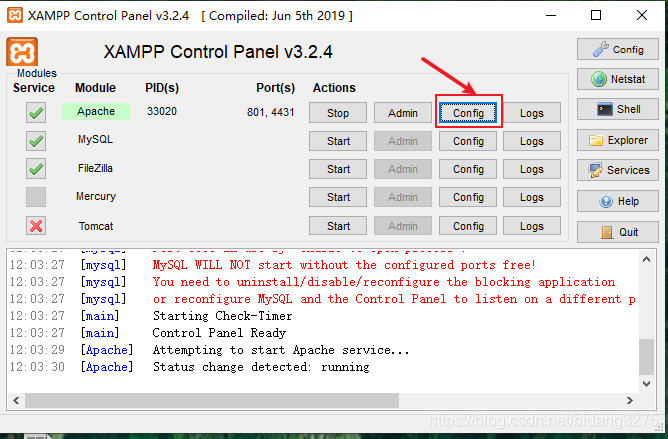Screen dimensions: 668x439
Task: Open Explorer with the folder icon
Action: tap(618, 140)
